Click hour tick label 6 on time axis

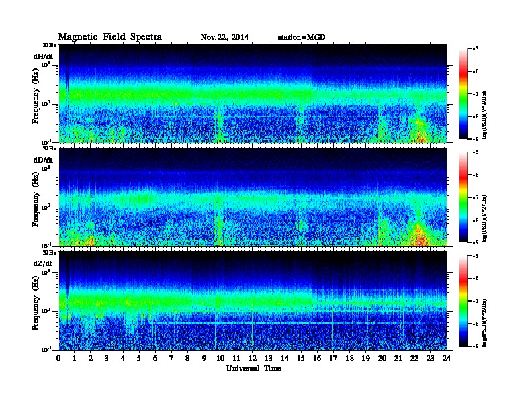pos(155,358)
